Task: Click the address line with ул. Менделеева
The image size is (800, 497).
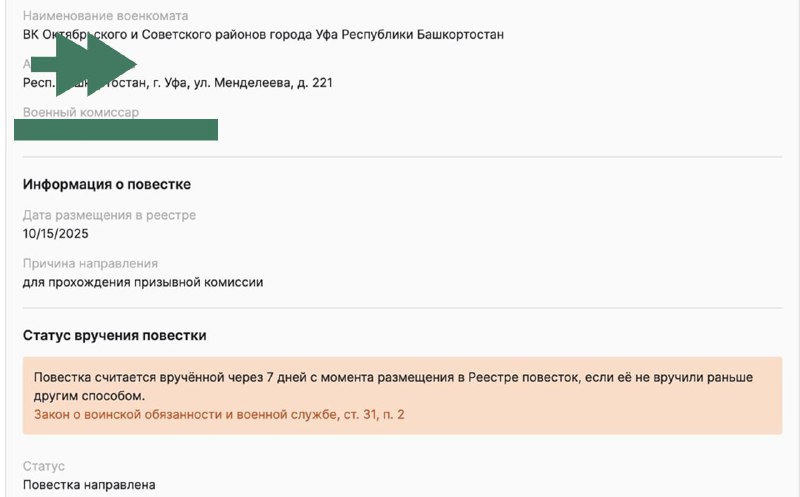Action: point(178,83)
